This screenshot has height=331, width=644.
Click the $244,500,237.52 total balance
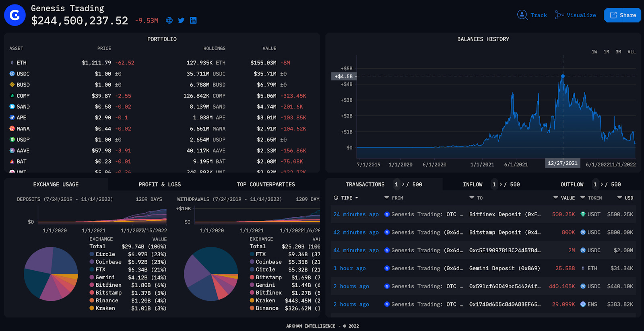tap(80, 21)
